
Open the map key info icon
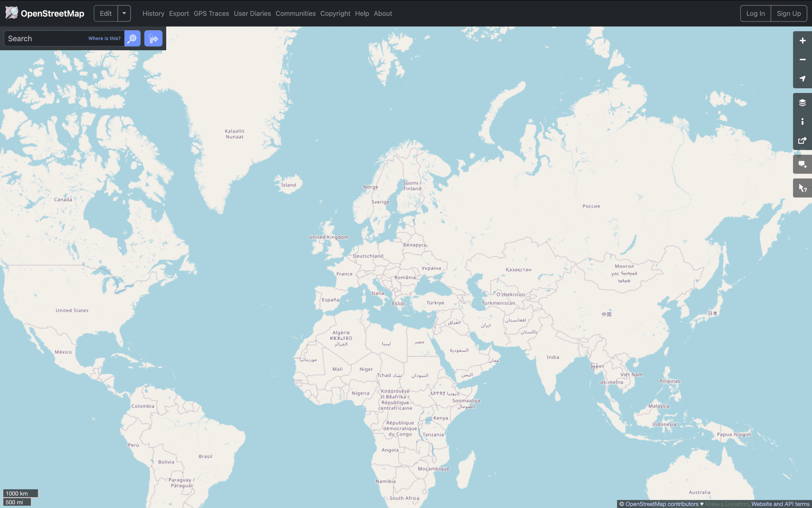tap(802, 121)
